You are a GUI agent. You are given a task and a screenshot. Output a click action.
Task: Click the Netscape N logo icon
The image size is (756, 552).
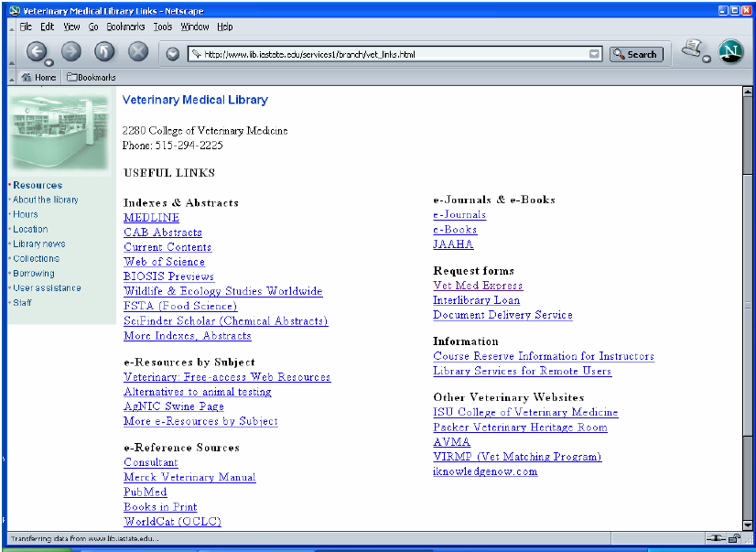pos(731,51)
